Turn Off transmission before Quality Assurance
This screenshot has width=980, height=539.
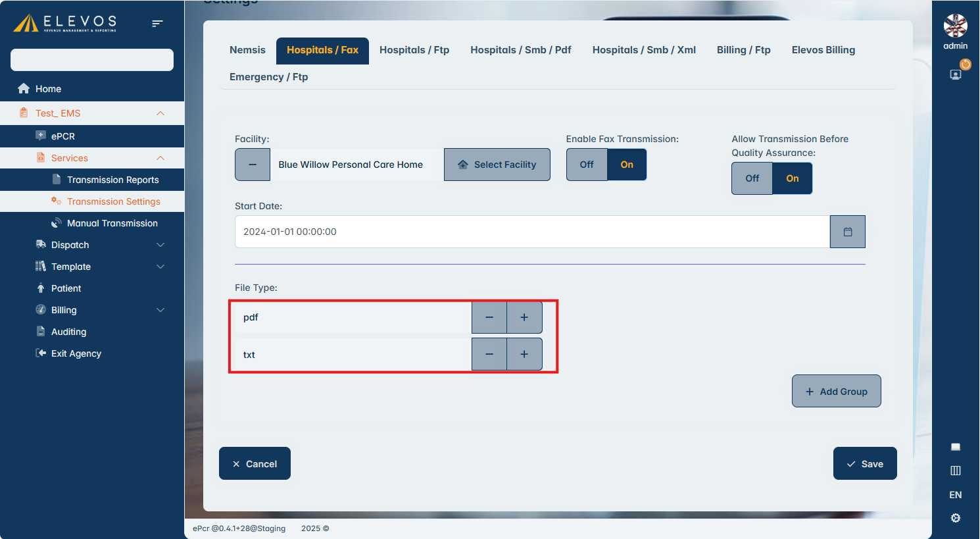tap(752, 178)
